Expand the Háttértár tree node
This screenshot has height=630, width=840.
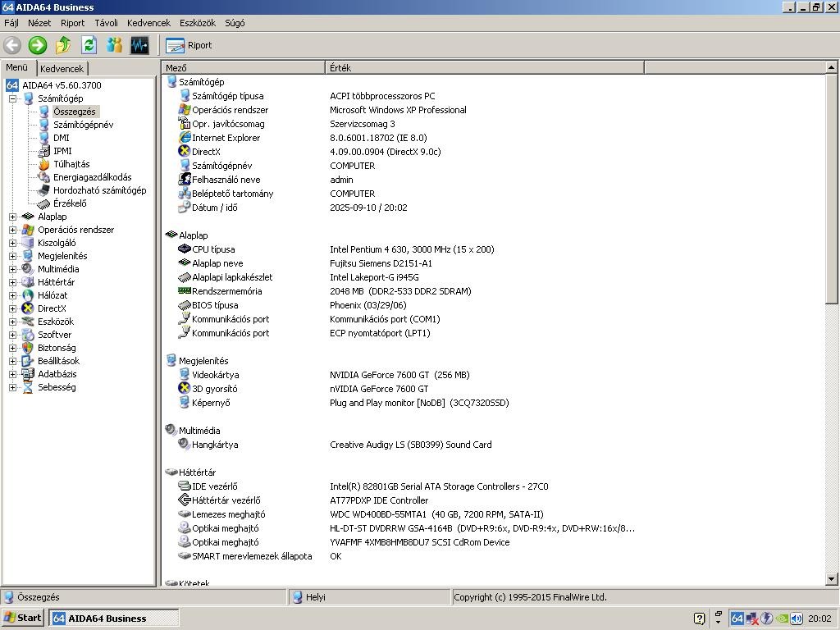click(x=12, y=282)
